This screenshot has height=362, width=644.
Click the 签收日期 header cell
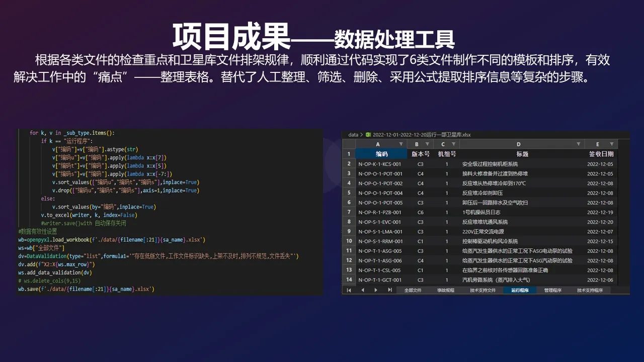[601, 154]
